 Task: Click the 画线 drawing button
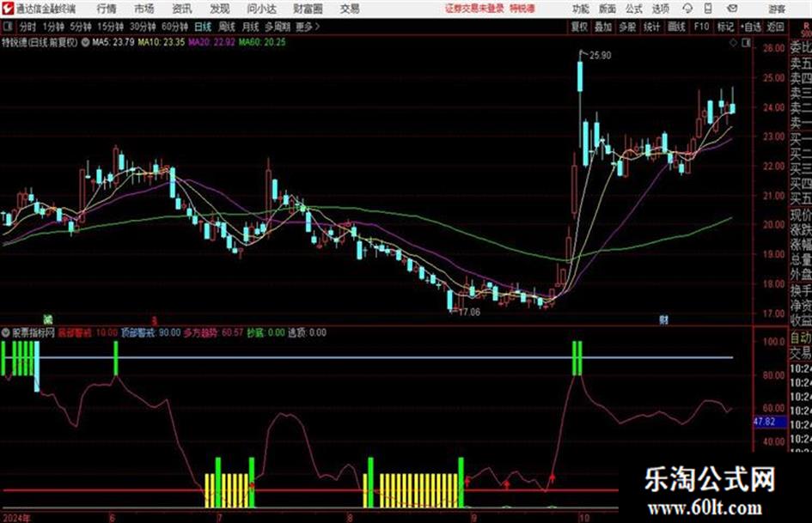pyautogui.click(x=676, y=27)
